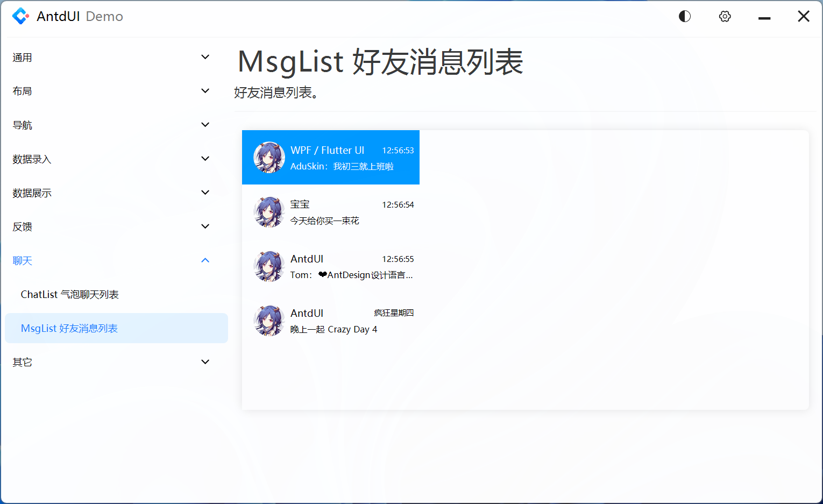Click the WPF / Flutter UI chat avatar

(269, 157)
